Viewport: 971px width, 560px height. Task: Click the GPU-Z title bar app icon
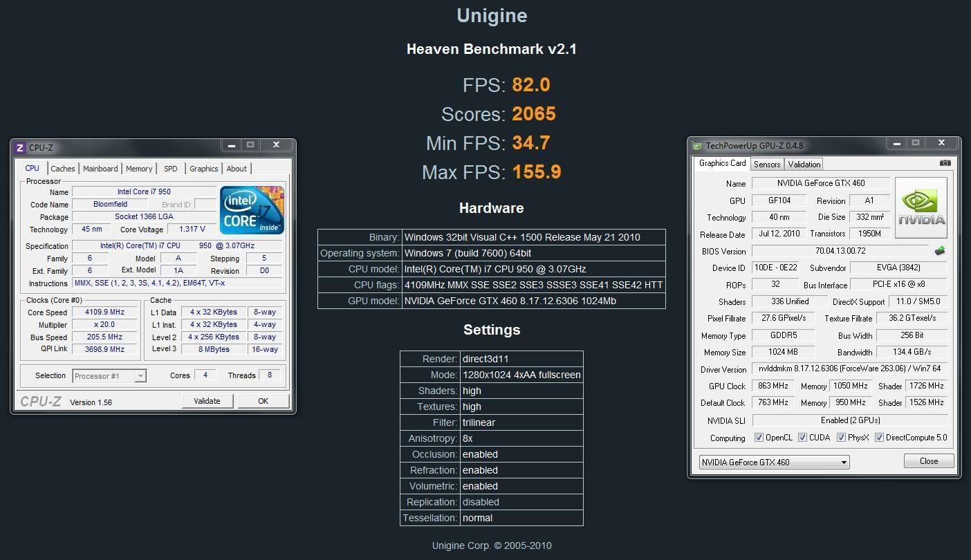(697, 146)
